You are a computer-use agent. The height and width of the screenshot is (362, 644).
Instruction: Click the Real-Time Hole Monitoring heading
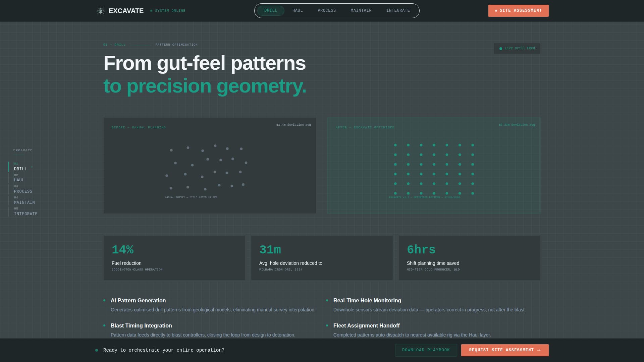pos(367,301)
